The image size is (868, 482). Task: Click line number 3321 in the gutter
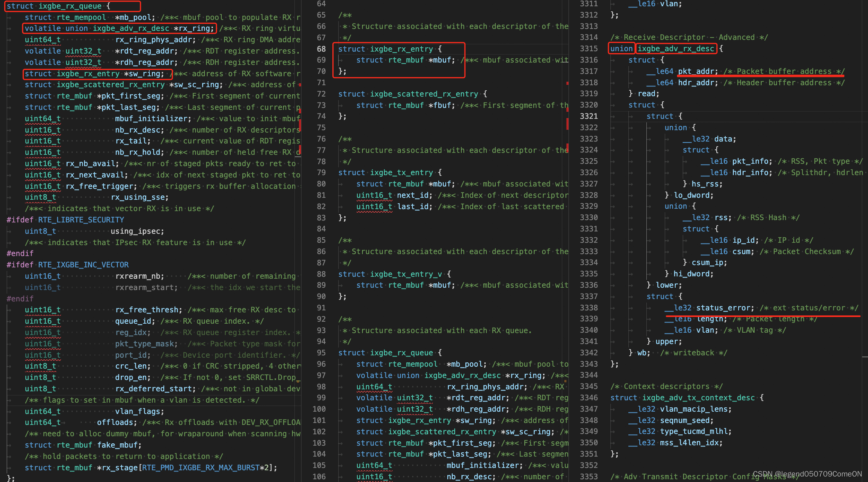point(588,116)
